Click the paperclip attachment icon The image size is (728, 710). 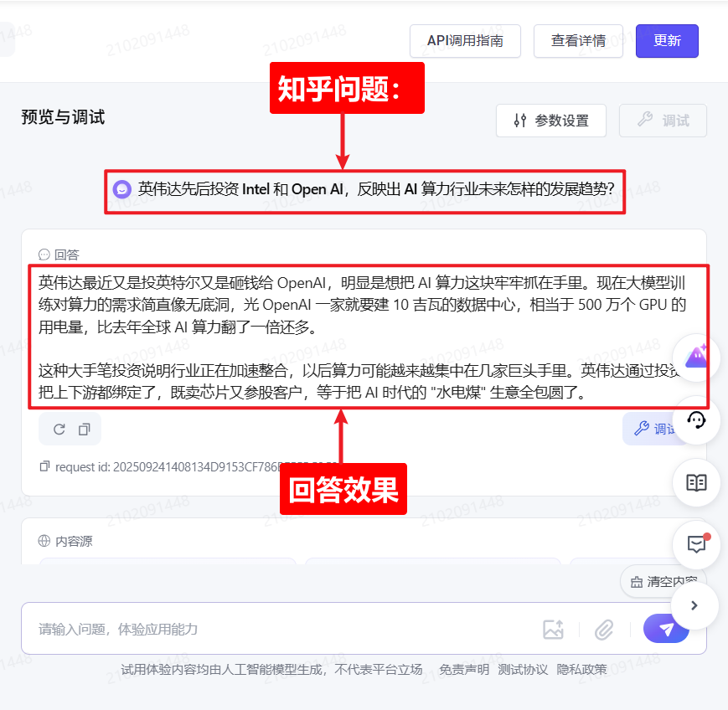604,630
